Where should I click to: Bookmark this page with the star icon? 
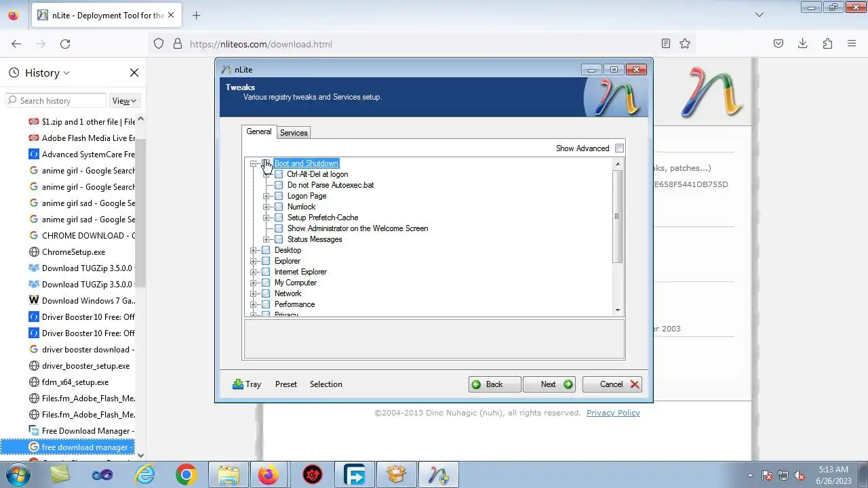tap(685, 43)
